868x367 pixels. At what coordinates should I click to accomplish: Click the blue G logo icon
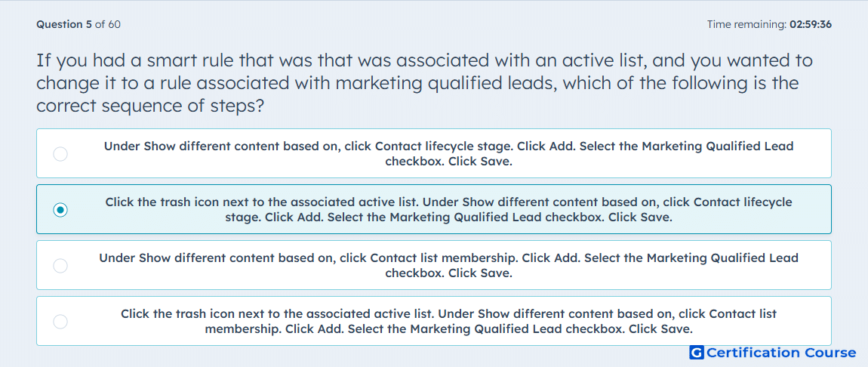pyautogui.click(x=697, y=353)
